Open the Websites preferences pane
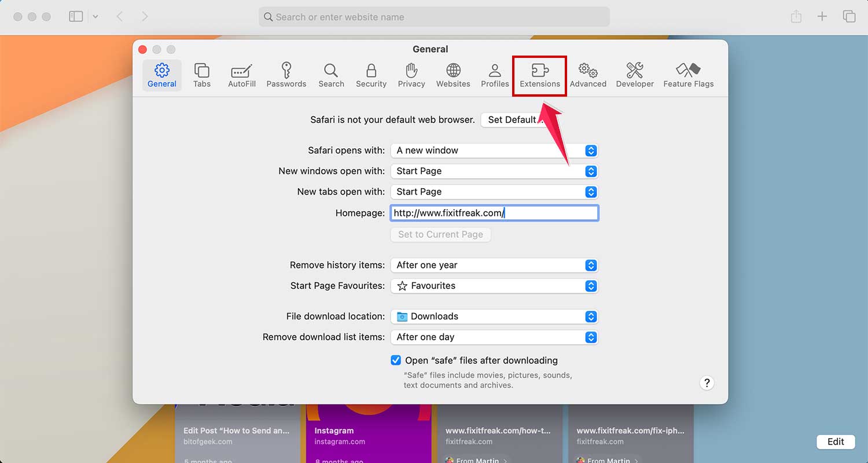This screenshot has width=868, height=463. click(x=453, y=75)
